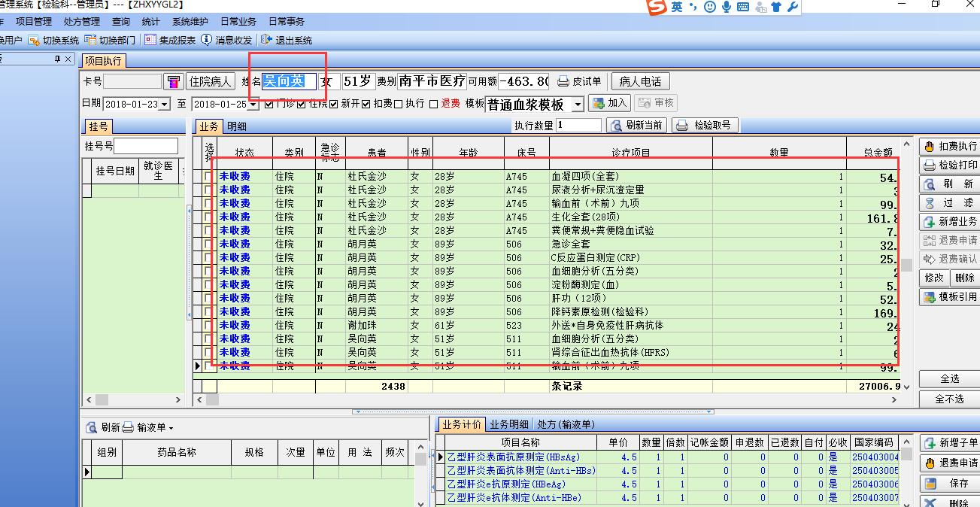Click the 执行数量 input field

click(x=579, y=125)
